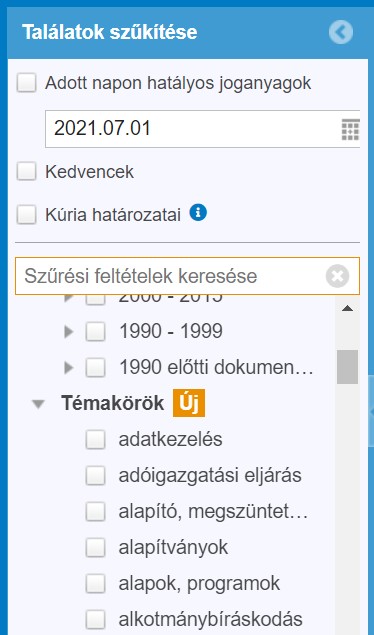Click the alapok, programok label

coord(199,584)
